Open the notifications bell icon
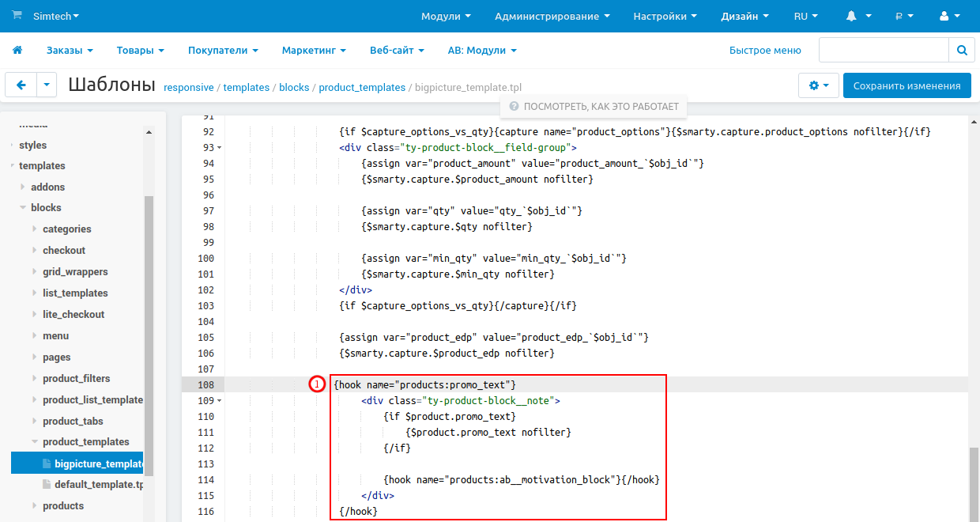This screenshot has height=522, width=980. 852,16
